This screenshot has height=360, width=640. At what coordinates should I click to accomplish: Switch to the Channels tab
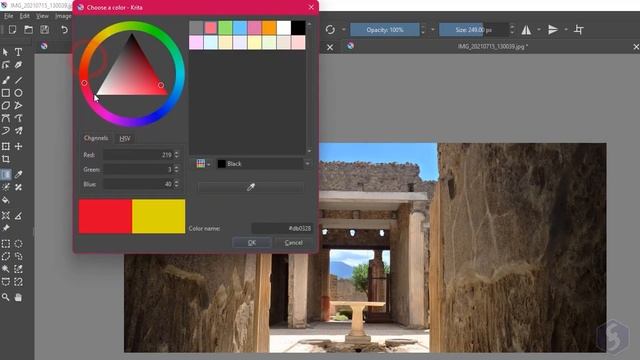coord(96,138)
